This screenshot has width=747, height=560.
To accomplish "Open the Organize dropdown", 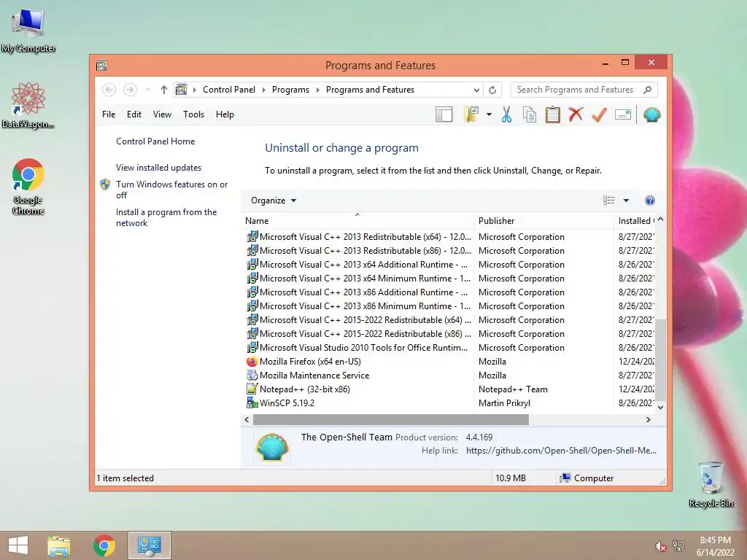I will coord(274,201).
